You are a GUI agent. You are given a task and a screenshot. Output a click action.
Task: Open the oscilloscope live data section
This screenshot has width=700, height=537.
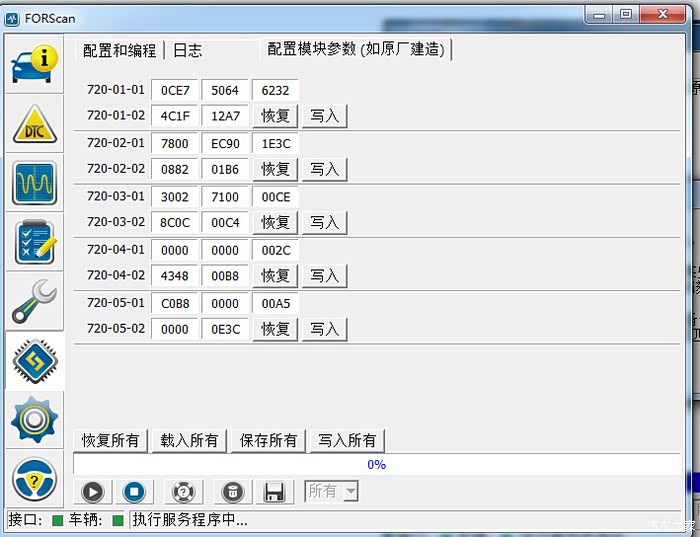click(x=34, y=183)
